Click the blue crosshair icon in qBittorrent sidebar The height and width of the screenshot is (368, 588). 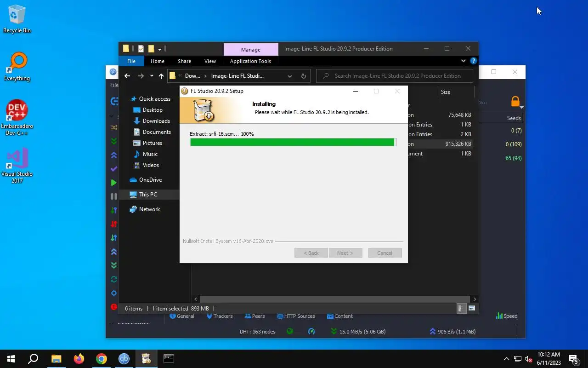coord(113,293)
